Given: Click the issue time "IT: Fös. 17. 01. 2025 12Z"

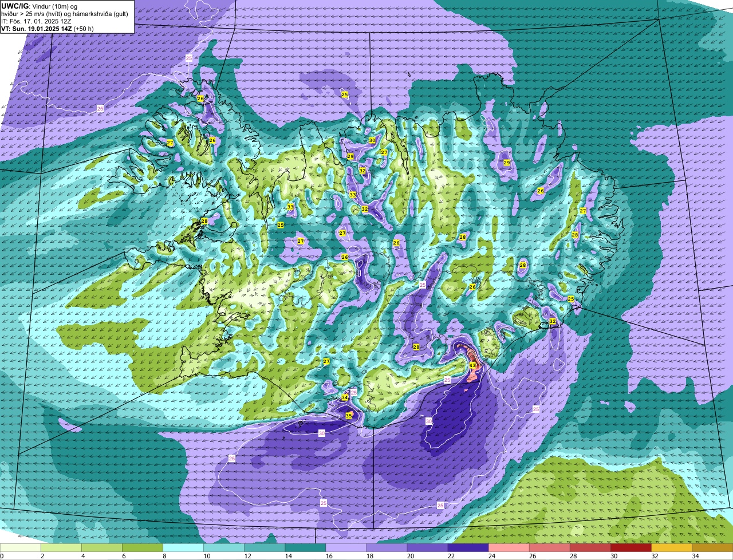Looking at the screenshot, I should click(36, 21).
